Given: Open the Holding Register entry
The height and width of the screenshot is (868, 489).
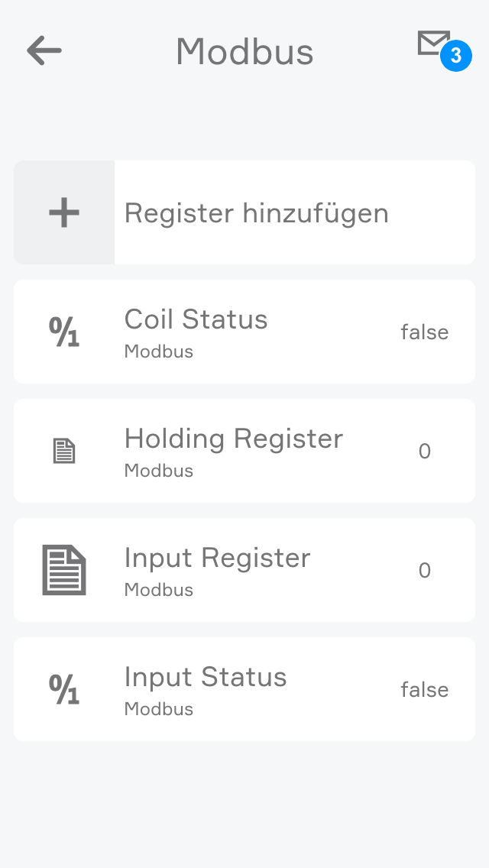Looking at the screenshot, I should [234, 439].
